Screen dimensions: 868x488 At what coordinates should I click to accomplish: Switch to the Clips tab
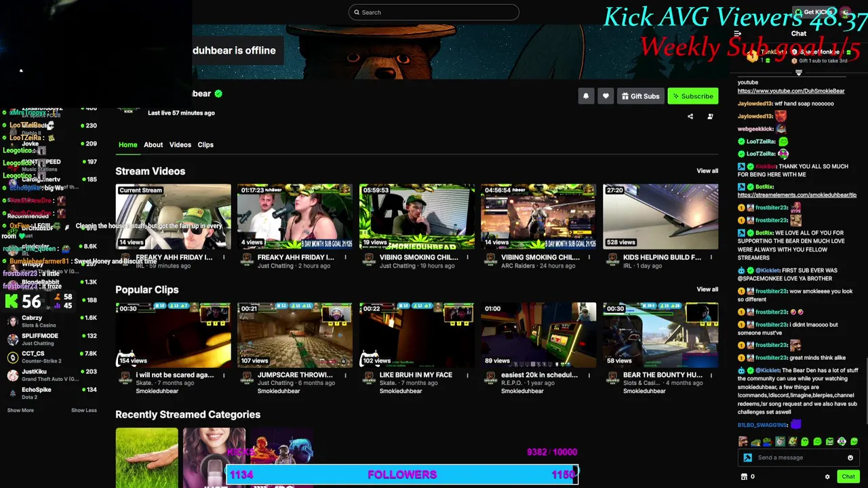click(x=205, y=144)
